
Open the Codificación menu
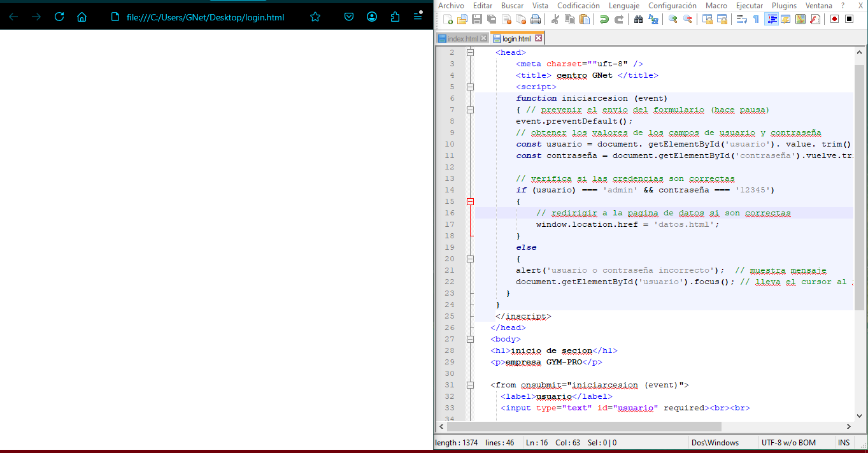click(578, 5)
